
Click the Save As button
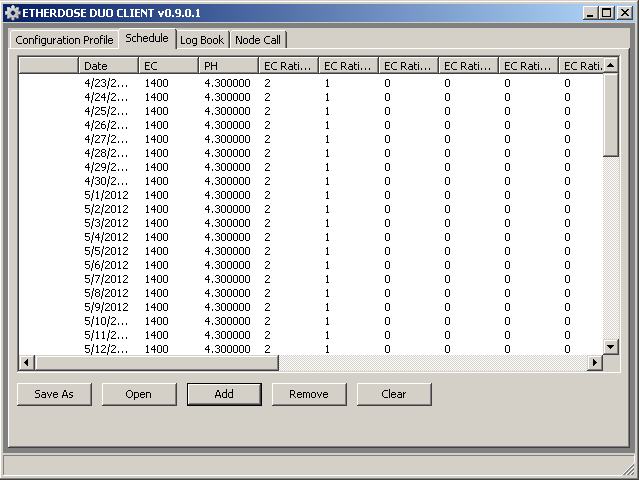(x=54, y=394)
